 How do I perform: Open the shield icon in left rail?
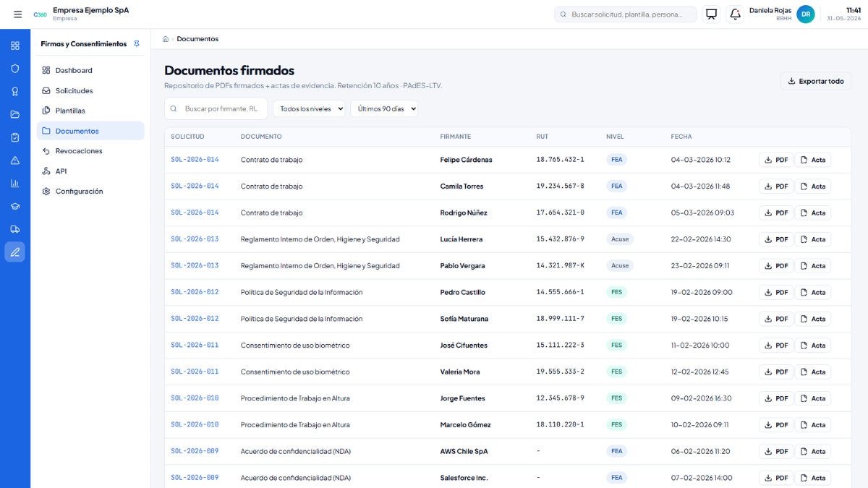[x=15, y=69]
